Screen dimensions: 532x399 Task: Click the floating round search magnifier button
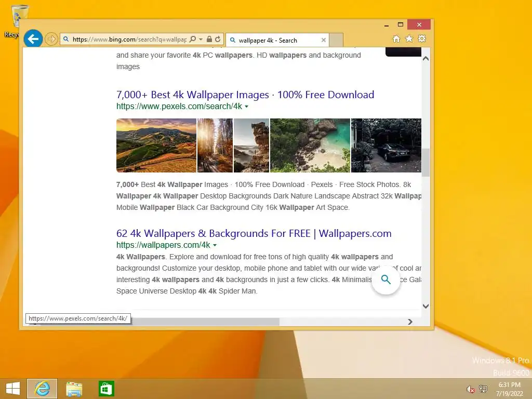point(386,280)
